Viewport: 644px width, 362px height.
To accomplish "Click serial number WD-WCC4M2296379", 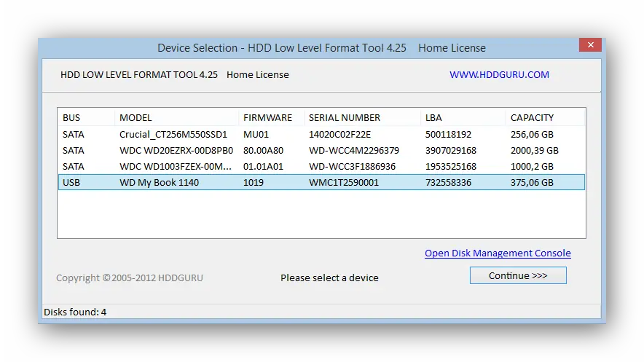I will (354, 150).
